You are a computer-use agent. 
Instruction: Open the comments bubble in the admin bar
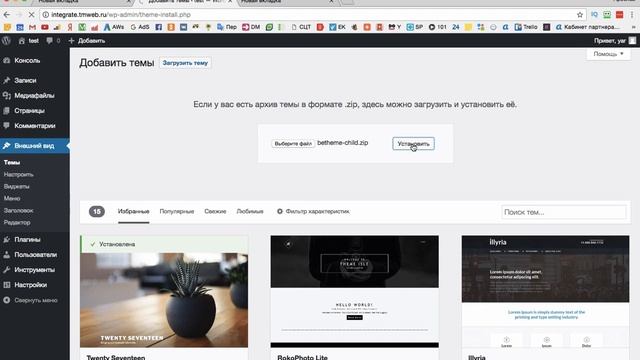click(x=53, y=41)
